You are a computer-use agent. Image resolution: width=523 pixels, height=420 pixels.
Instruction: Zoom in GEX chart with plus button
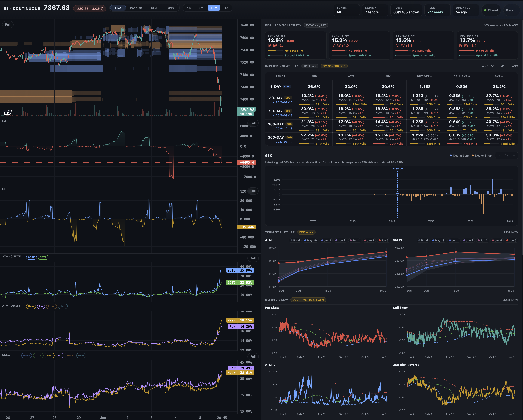pos(514,156)
